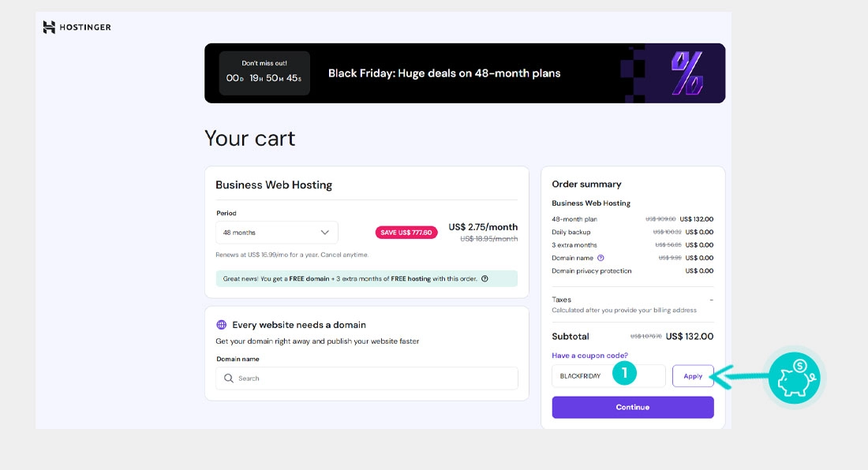Click the pink SAVE US$ 777.60 badge
This screenshot has height=470, width=868.
click(406, 233)
